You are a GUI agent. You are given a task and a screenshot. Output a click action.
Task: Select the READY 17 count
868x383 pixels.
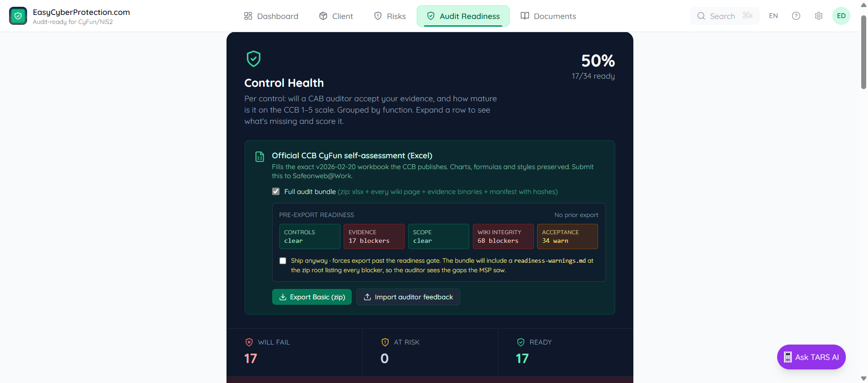click(522, 359)
